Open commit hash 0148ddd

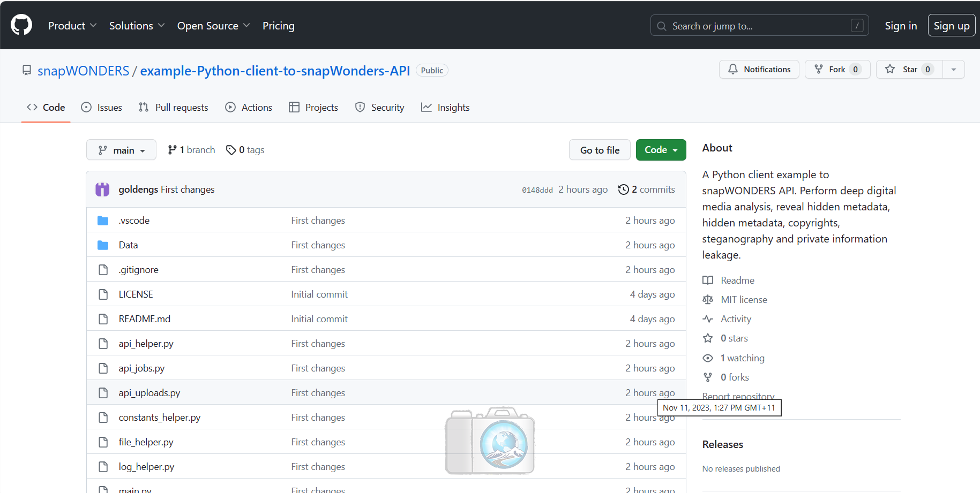click(537, 190)
